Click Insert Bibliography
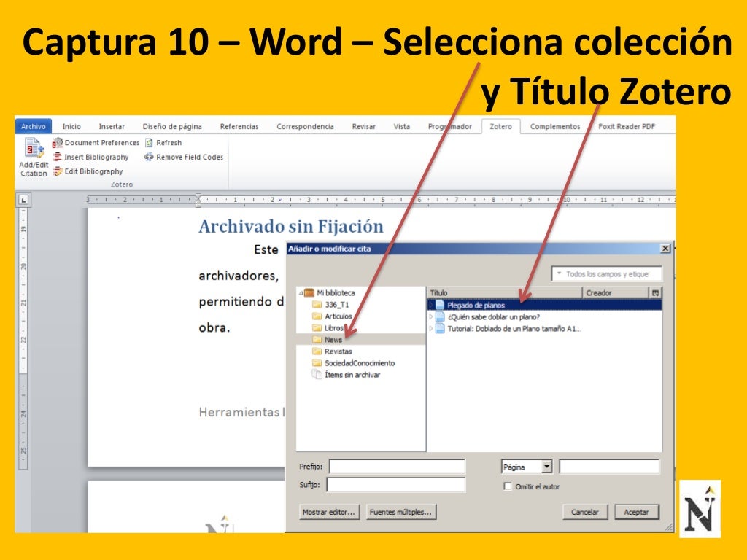Image resolution: width=747 pixels, height=560 pixels. point(90,157)
